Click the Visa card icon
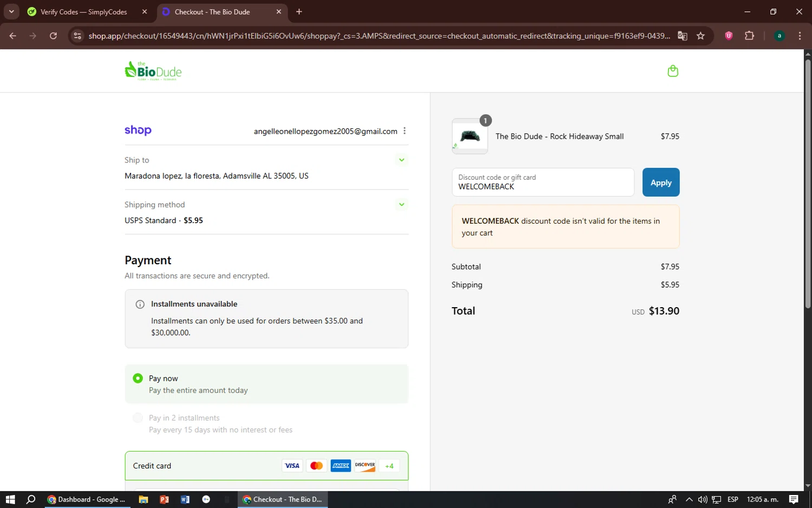Viewport: 812px width, 508px height. [292, 466]
